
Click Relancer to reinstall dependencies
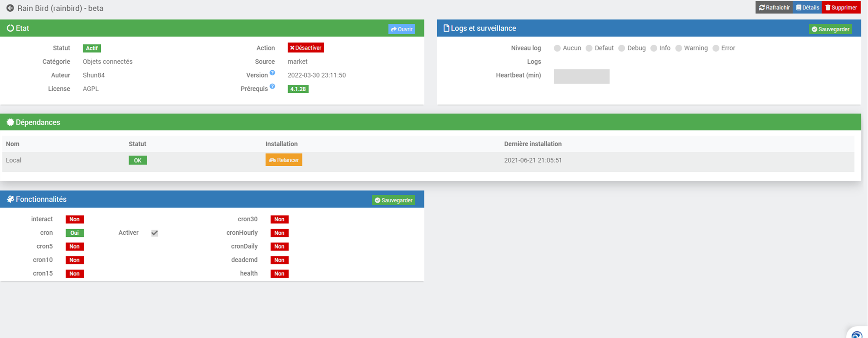(284, 160)
